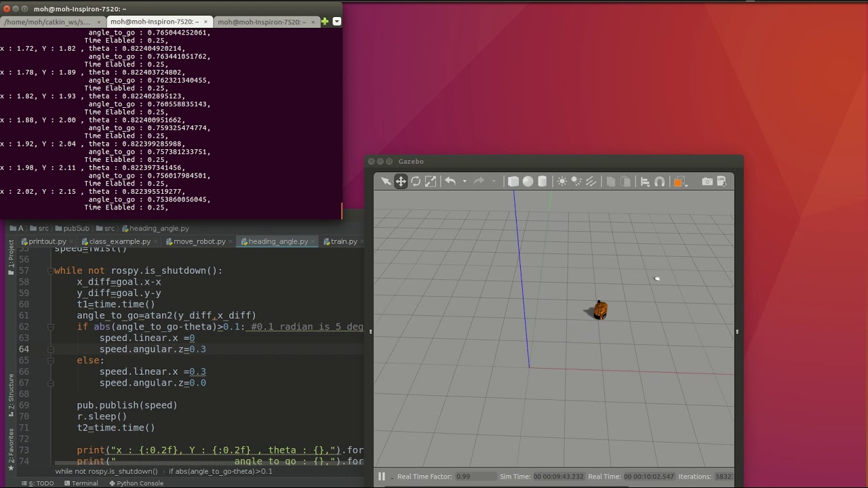Redo the last action in Gazebo
This screenshot has width=868, height=488.
point(479,181)
